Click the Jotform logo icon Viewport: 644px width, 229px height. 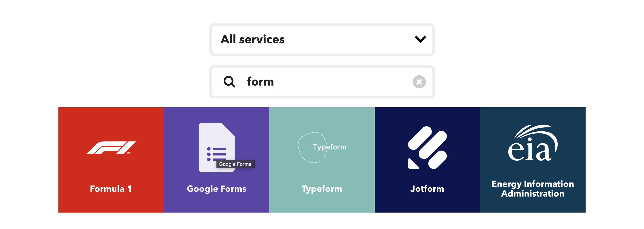[x=427, y=148]
